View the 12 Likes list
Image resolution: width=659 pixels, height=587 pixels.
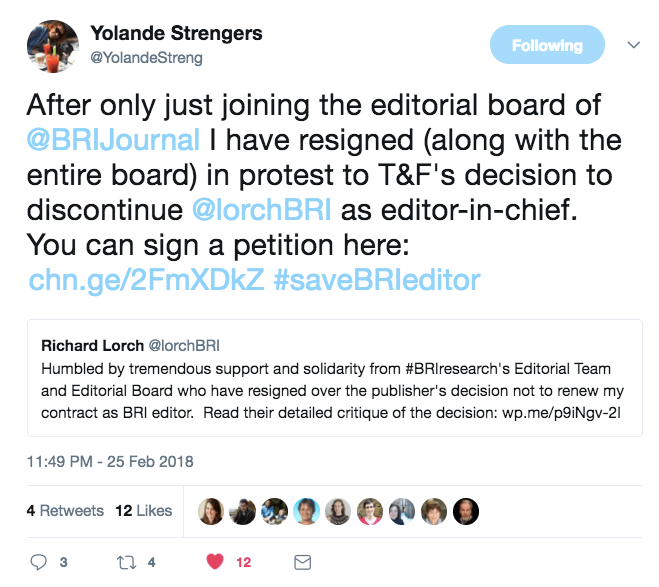pyautogui.click(x=144, y=510)
